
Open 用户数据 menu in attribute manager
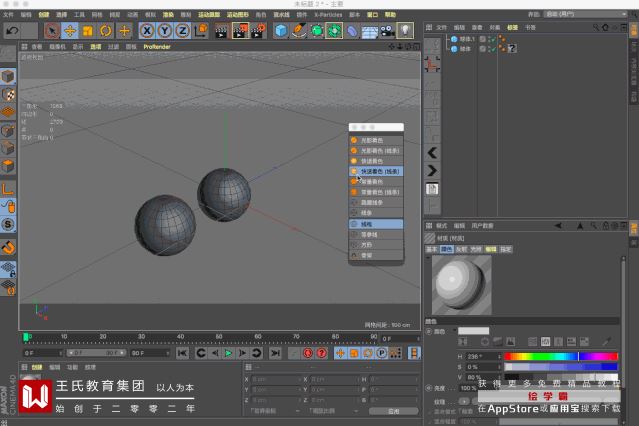483,226
